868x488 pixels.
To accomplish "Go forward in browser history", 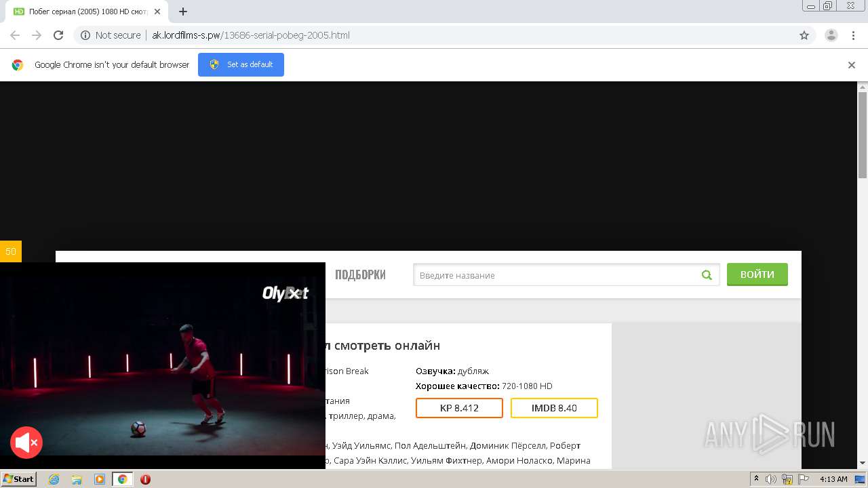I will [37, 35].
